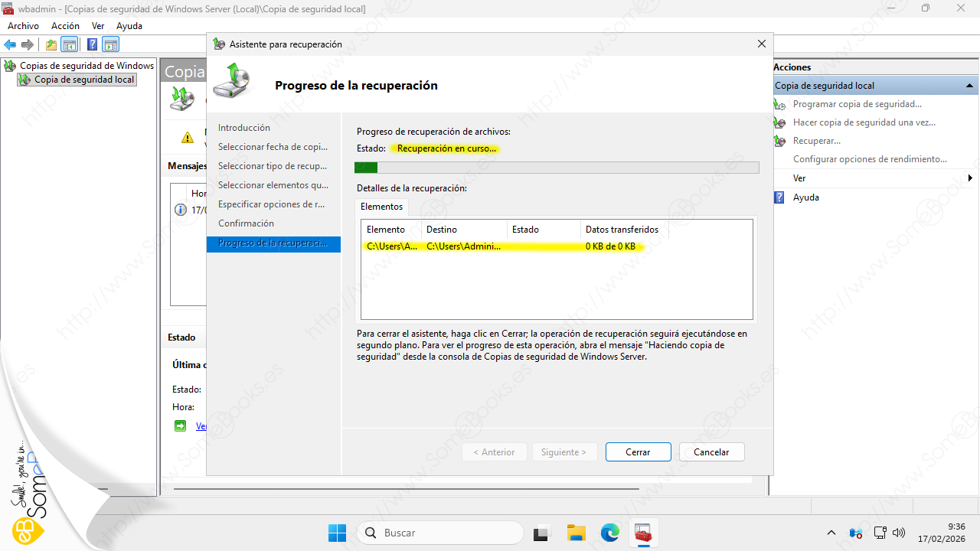Image resolution: width=980 pixels, height=551 pixels.
Task: Click the Up one level folder icon
Action: coord(51,44)
